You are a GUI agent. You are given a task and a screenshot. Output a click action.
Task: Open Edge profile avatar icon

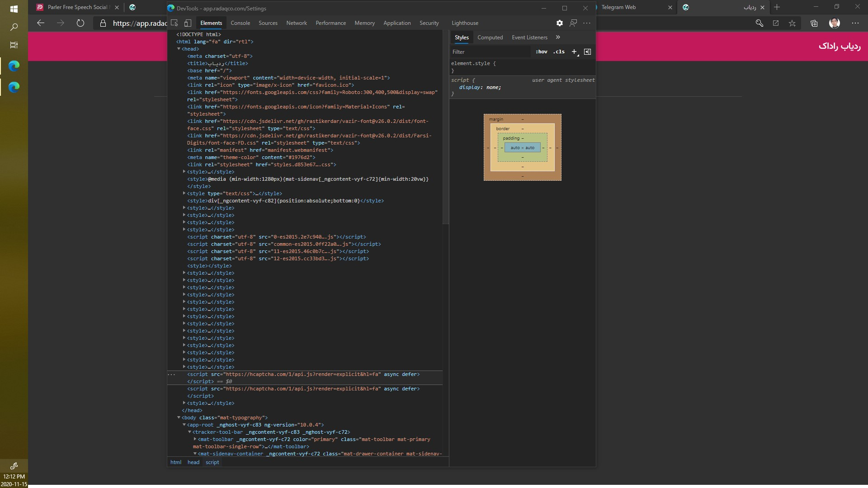tap(835, 23)
